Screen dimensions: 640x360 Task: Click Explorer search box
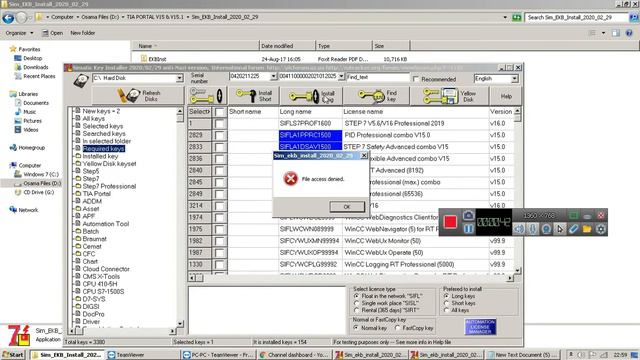[x=576, y=18]
